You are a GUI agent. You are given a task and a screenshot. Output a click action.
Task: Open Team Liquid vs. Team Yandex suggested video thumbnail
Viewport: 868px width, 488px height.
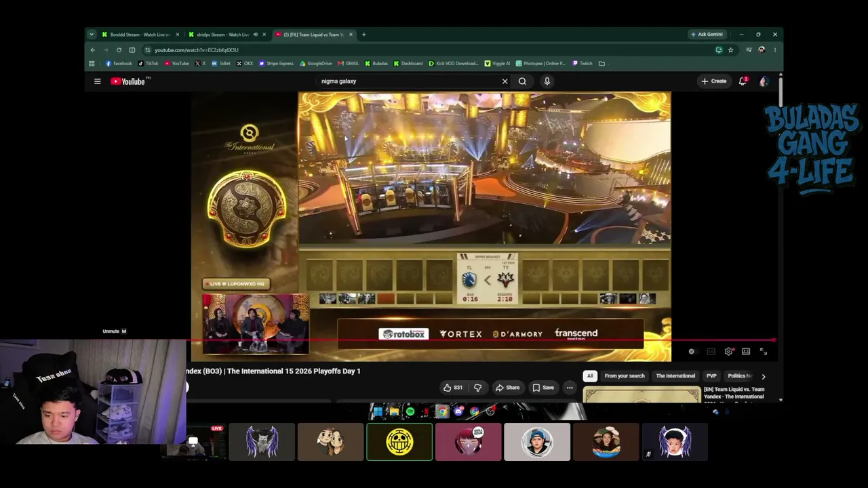tap(642, 394)
